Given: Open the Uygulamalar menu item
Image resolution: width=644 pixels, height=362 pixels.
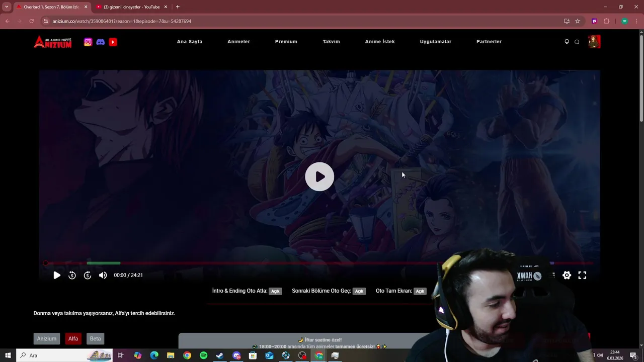Looking at the screenshot, I should click(436, 42).
